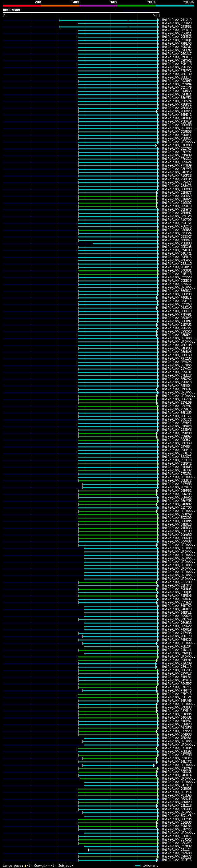Select hit label UniRef100_Q841J9
Image resolution: width=197 pixels, height=868 pixels.
tap(176, 667)
